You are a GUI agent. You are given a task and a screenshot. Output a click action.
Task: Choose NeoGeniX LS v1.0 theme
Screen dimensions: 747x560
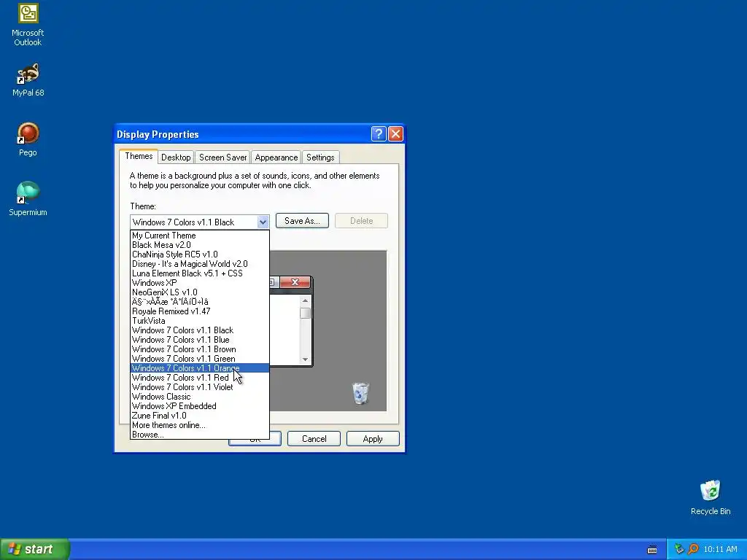(200, 292)
